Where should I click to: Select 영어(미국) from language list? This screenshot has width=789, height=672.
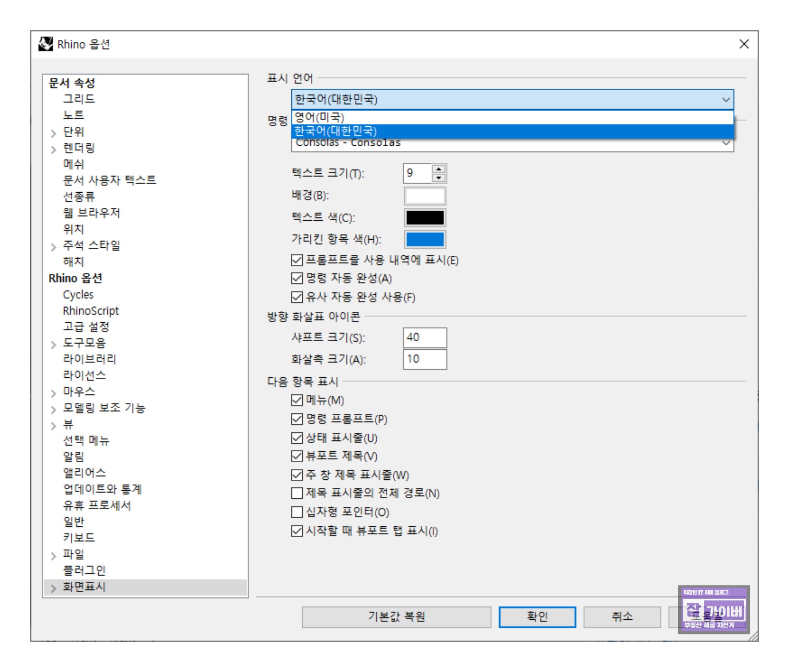click(320, 117)
